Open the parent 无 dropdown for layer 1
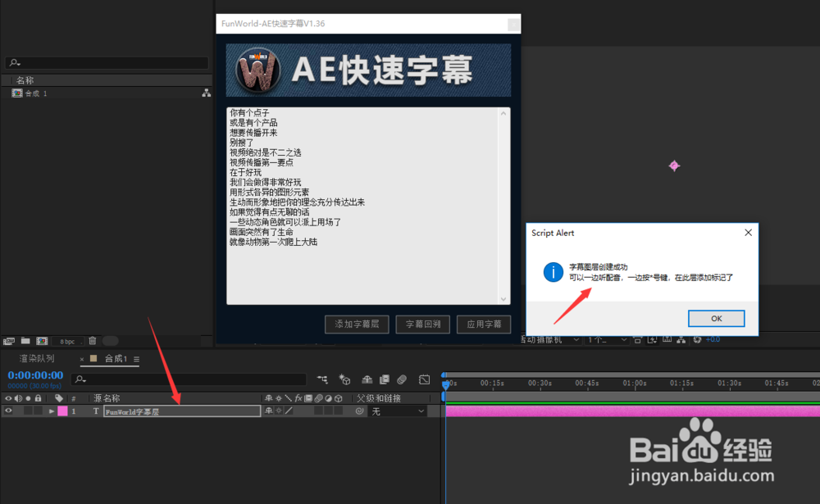This screenshot has height=504, width=820. [398, 411]
